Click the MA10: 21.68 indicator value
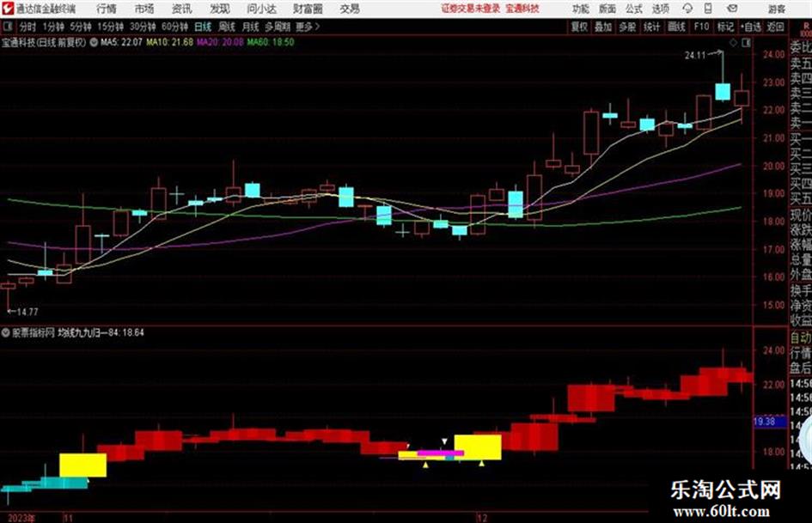Image resolution: width=812 pixels, height=523 pixels. coord(170,42)
